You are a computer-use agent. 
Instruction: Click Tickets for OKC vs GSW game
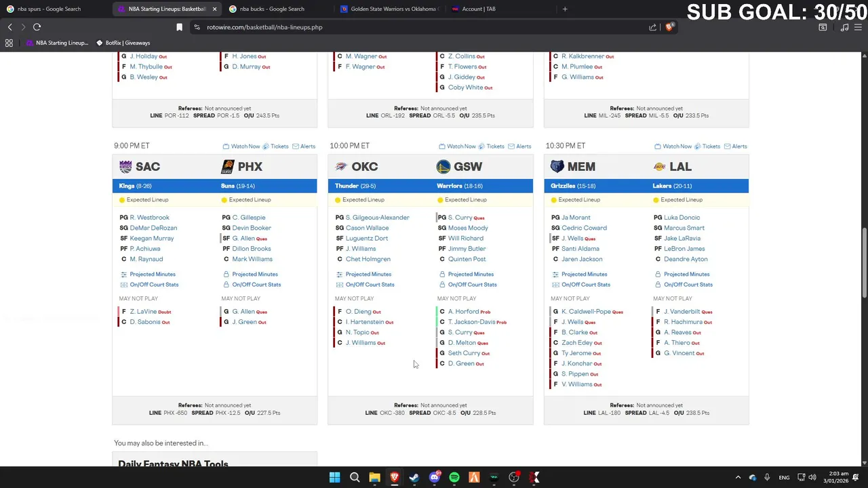coord(490,146)
